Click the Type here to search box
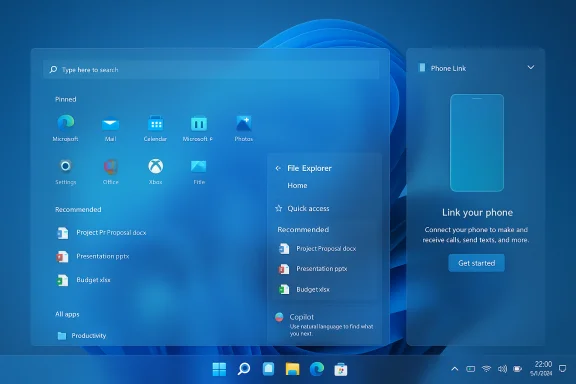 pyautogui.click(x=211, y=69)
